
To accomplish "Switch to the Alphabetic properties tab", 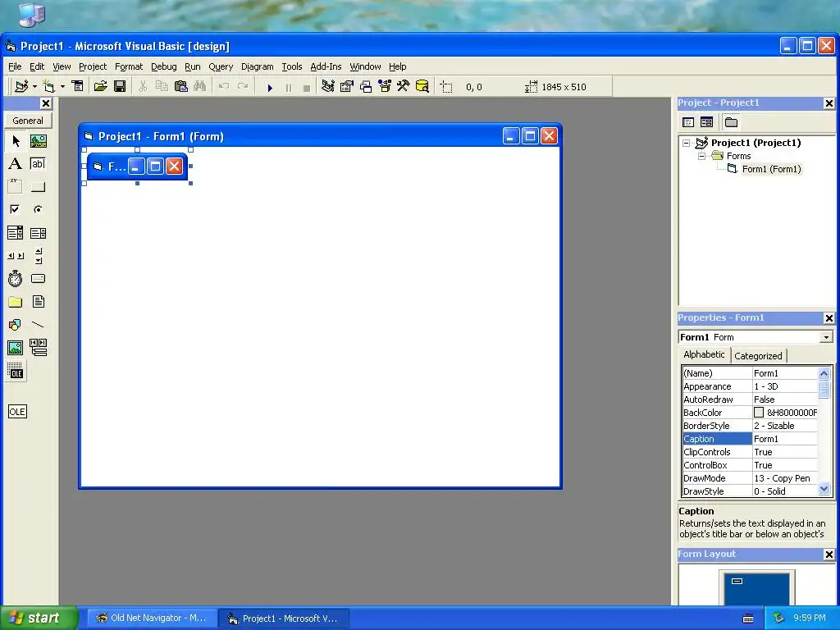I will tap(703, 354).
